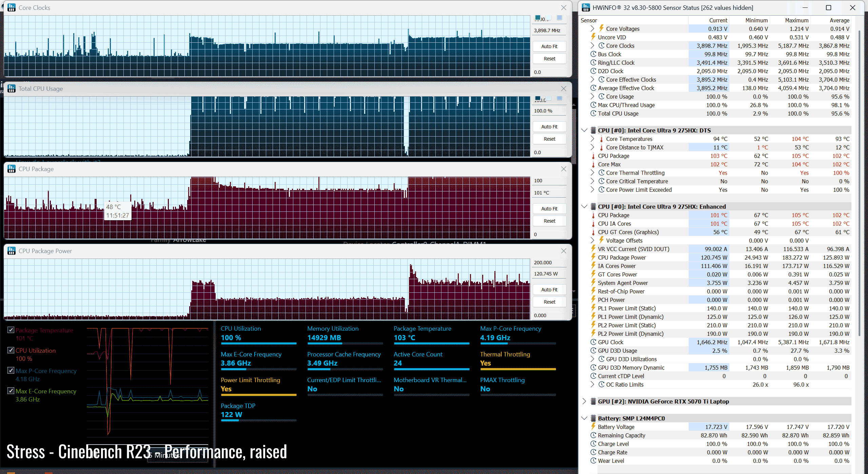Click the HWiNFO icon in the CPU Package Power title
Viewport: 868px width, 474px height.
(11, 251)
